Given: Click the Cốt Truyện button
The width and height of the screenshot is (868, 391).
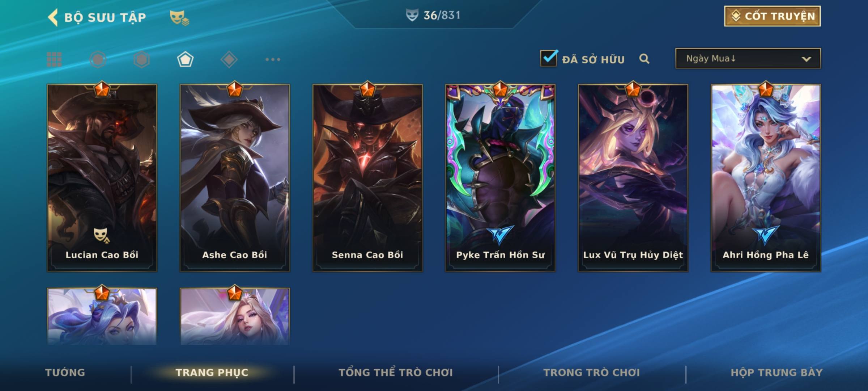Looking at the screenshot, I should click(x=772, y=16).
